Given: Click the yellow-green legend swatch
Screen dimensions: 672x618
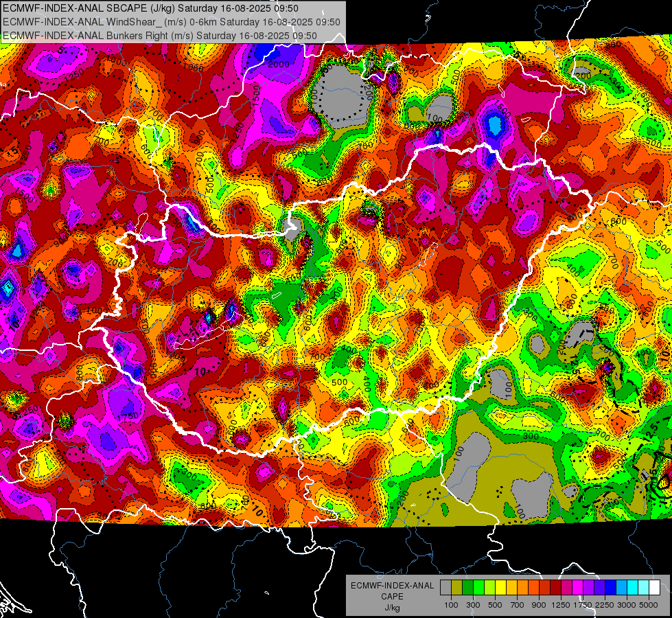Looking at the screenshot, I should pyautogui.click(x=489, y=588).
